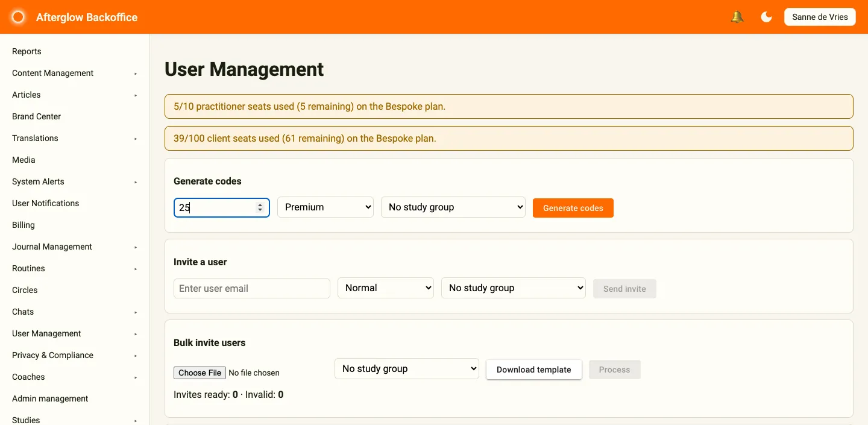This screenshot has height=425, width=868.
Task: Open Sanne de Vries account menu
Action: click(820, 17)
